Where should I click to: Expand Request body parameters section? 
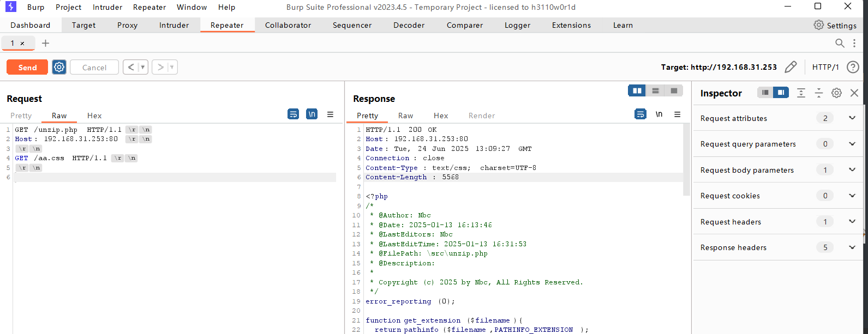pos(852,170)
